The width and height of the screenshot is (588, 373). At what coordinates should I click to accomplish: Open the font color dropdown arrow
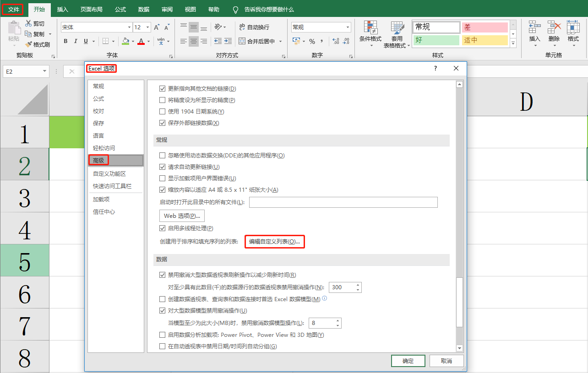(148, 42)
